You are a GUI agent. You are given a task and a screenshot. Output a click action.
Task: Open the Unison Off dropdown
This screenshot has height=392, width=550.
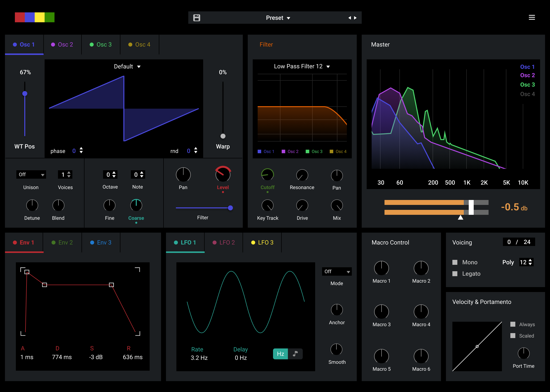click(x=31, y=175)
